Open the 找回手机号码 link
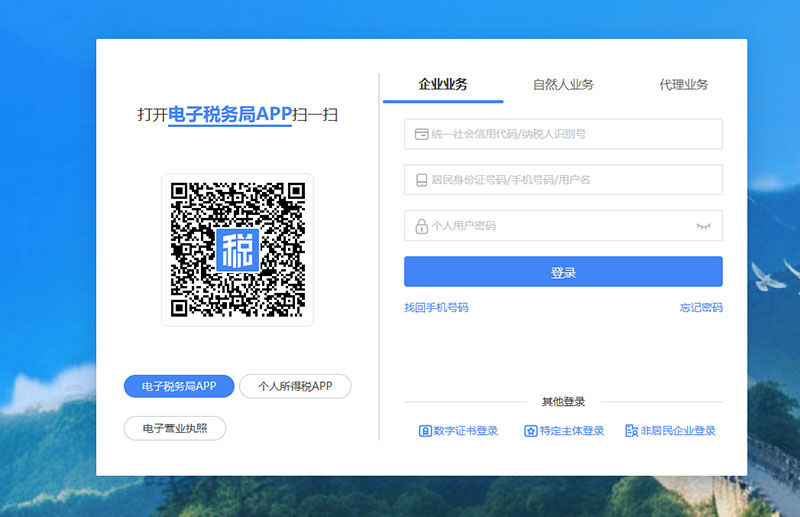The height and width of the screenshot is (517, 800). (x=436, y=307)
